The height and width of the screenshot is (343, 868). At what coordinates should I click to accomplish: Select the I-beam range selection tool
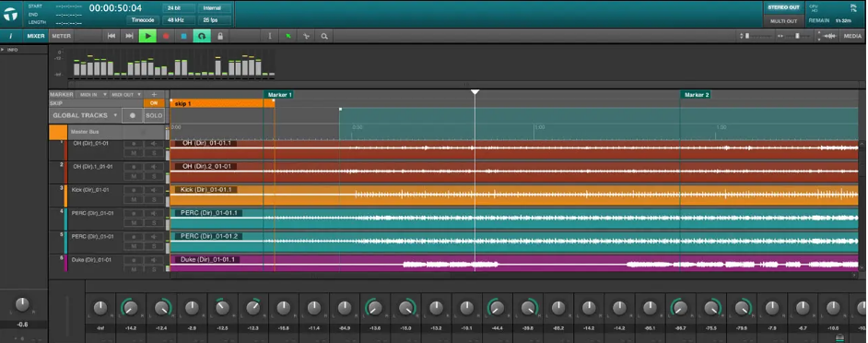[270, 36]
